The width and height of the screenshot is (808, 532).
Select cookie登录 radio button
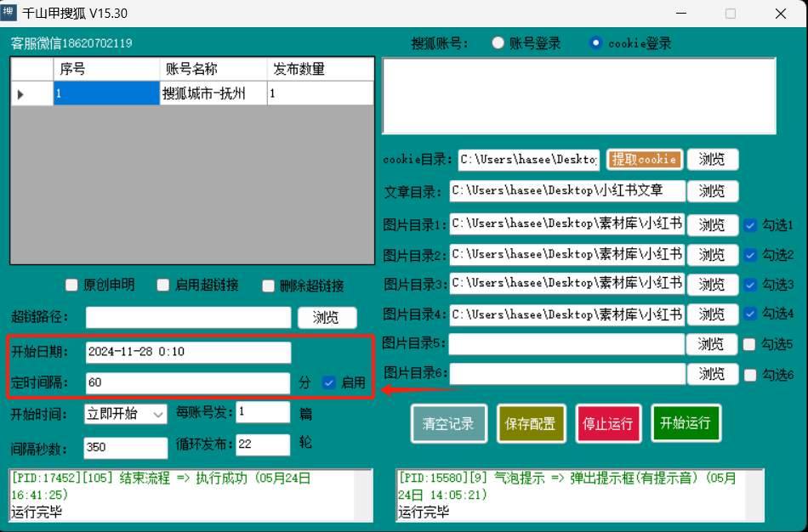pyautogui.click(x=595, y=42)
